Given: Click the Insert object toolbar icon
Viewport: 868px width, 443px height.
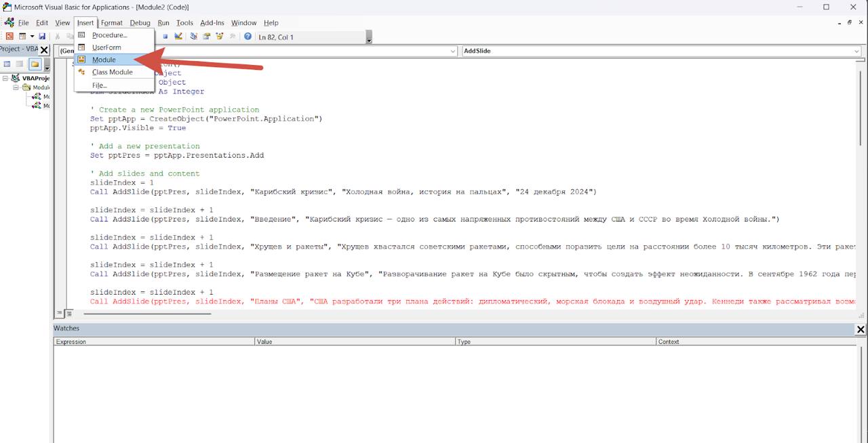Looking at the screenshot, I should [22, 37].
